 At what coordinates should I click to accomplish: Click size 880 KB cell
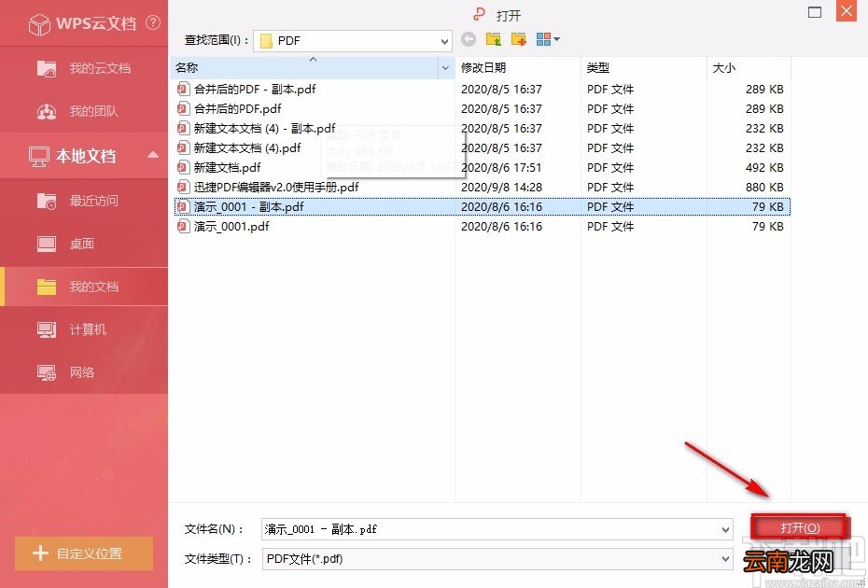(764, 188)
